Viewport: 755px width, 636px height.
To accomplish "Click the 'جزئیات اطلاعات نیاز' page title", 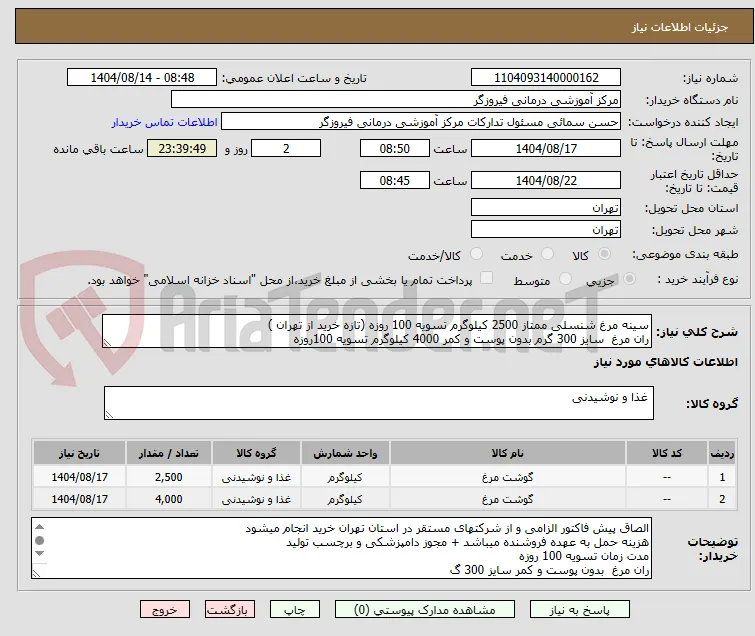I will (680, 27).
